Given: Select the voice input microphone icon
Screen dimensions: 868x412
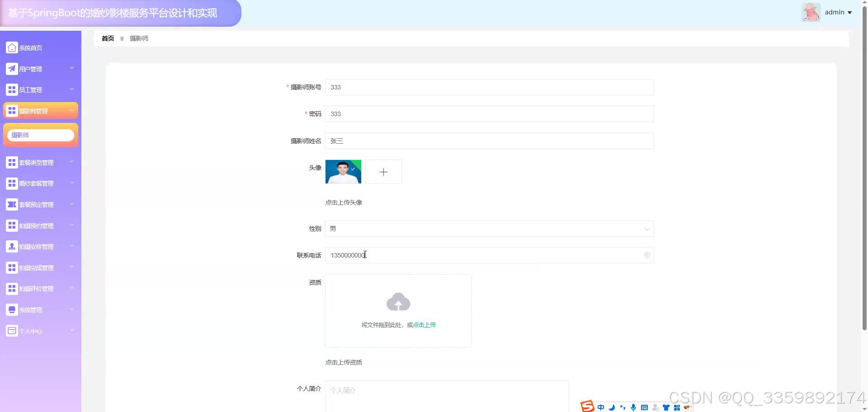Looking at the screenshot, I should tap(633, 407).
